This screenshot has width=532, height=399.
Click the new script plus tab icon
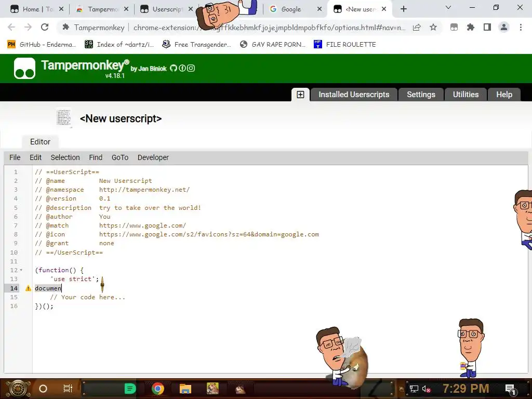[300, 95]
